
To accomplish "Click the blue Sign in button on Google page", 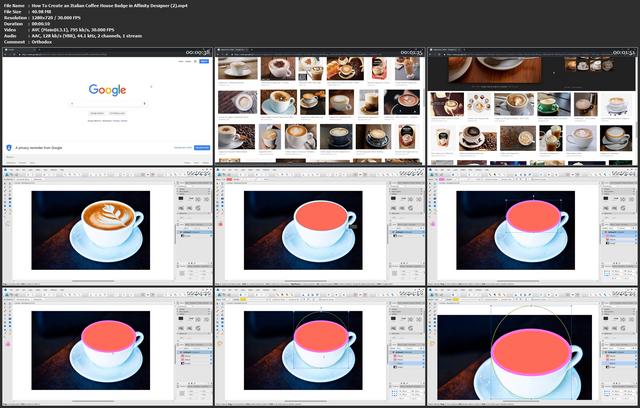I will click(x=204, y=61).
